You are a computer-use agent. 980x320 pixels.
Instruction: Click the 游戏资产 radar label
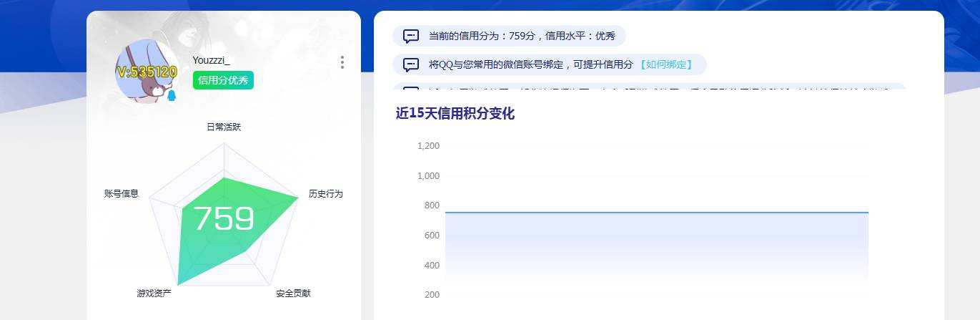(x=154, y=293)
